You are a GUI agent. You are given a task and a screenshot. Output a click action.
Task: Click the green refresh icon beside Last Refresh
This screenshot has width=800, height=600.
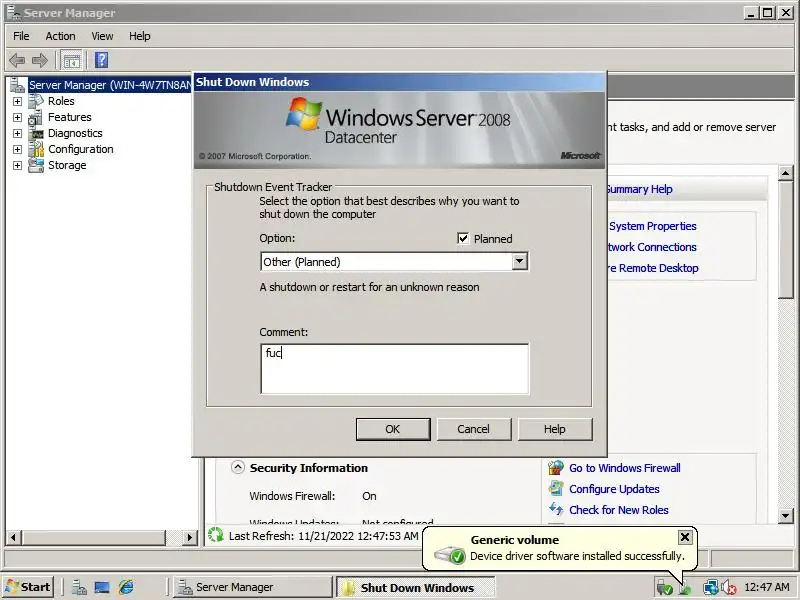[x=216, y=535]
